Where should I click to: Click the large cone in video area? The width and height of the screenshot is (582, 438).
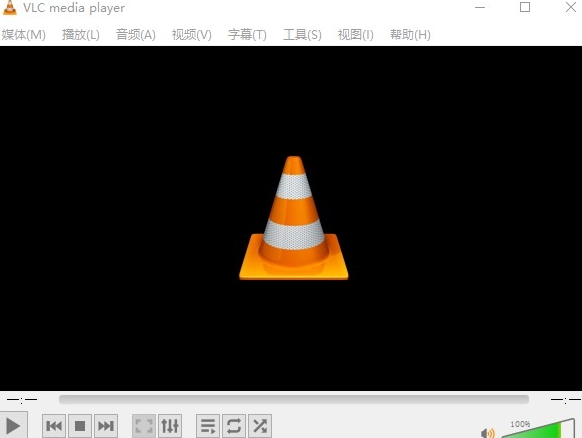click(x=294, y=218)
